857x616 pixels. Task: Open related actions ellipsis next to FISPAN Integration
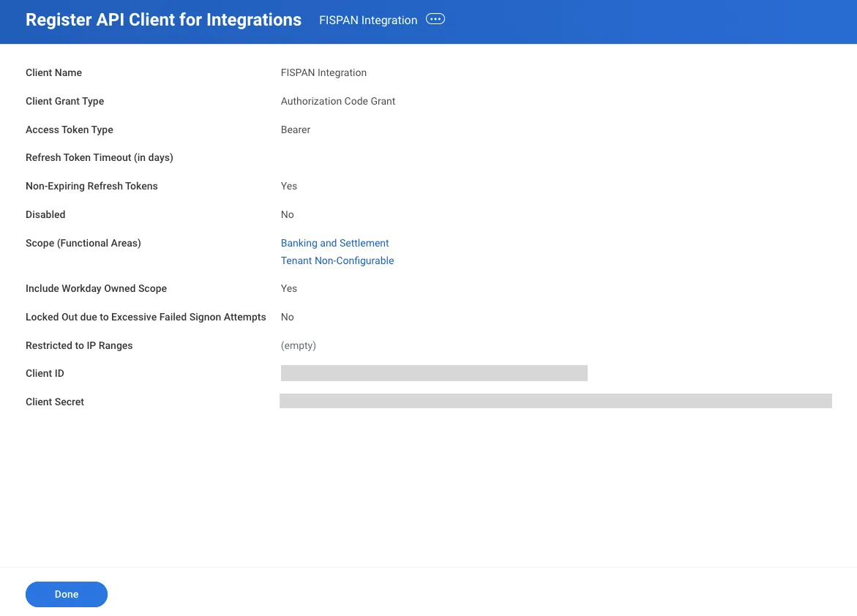(435, 19)
